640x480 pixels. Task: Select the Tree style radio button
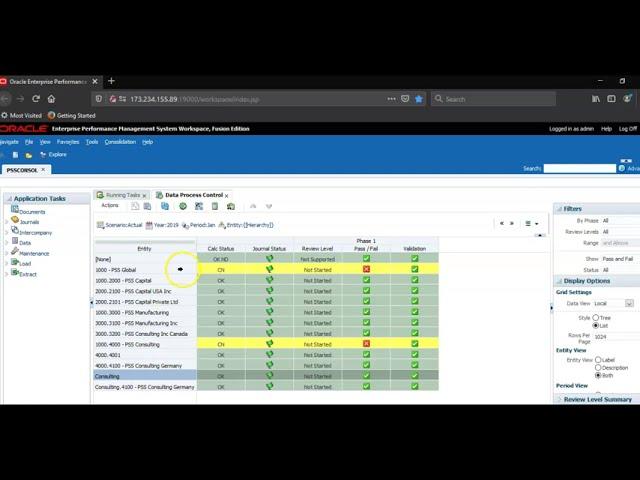pos(596,318)
